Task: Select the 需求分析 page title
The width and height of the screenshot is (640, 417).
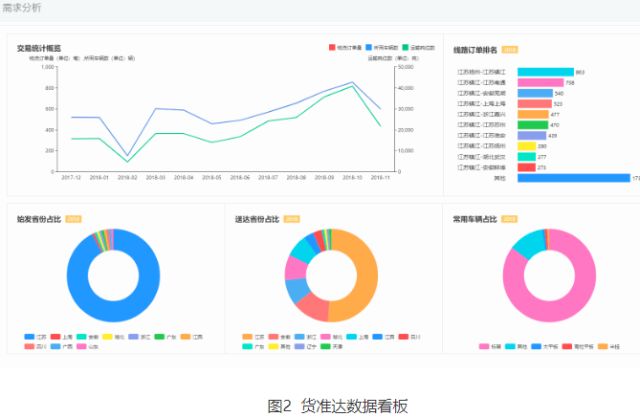Action: click(x=21, y=8)
